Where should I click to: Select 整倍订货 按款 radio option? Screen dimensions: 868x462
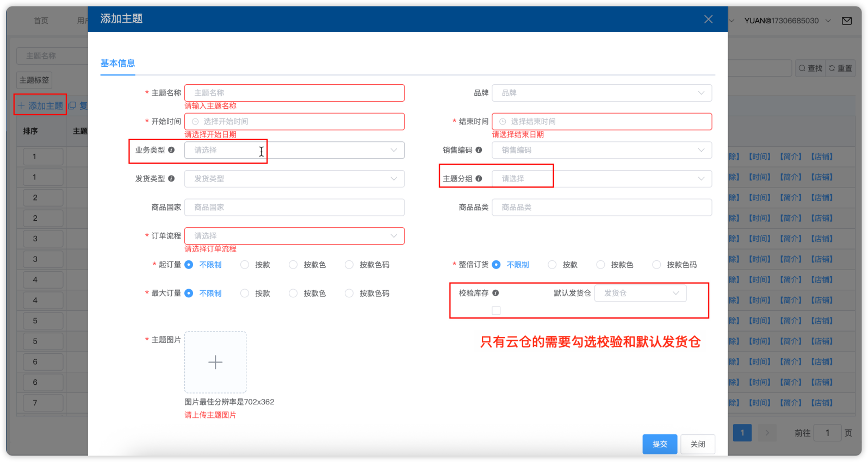point(552,265)
